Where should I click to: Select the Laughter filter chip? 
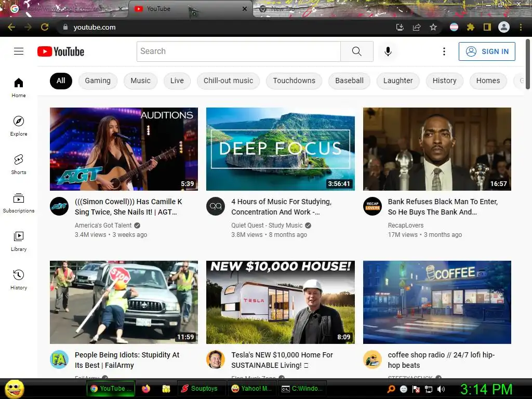click(x=398, y=81)
